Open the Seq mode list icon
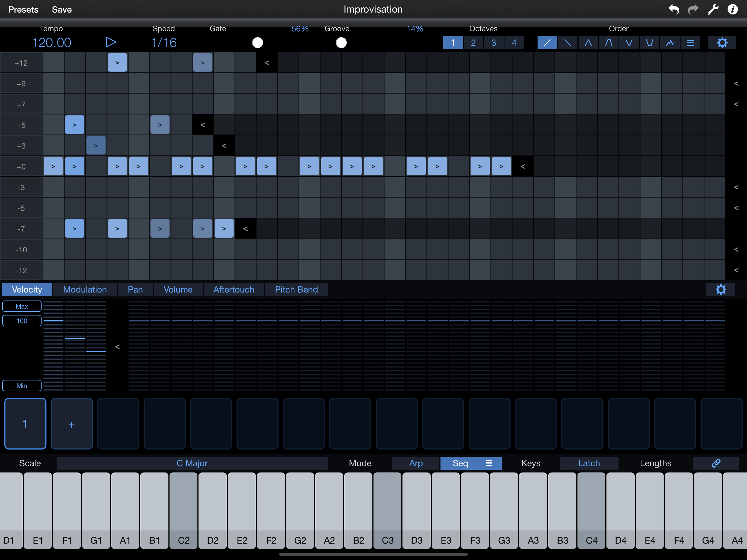 (489, 463)
